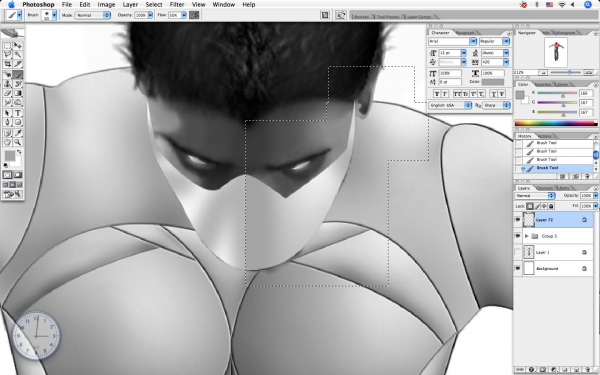Screen dimensions: 600x375
Task: Toggle lock all padlock icon
Action: tap(551, 206)
